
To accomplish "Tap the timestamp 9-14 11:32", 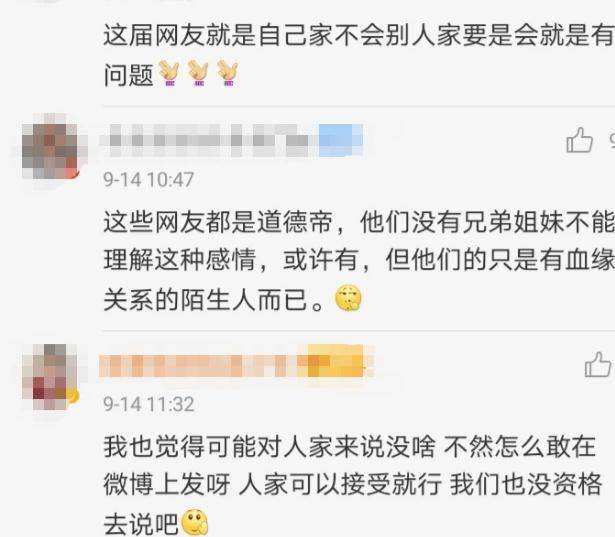I will (149, 404).
